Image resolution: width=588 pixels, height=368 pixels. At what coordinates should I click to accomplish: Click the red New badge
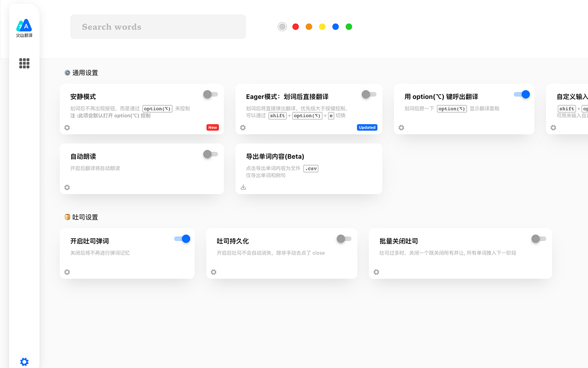coord(213,127)
